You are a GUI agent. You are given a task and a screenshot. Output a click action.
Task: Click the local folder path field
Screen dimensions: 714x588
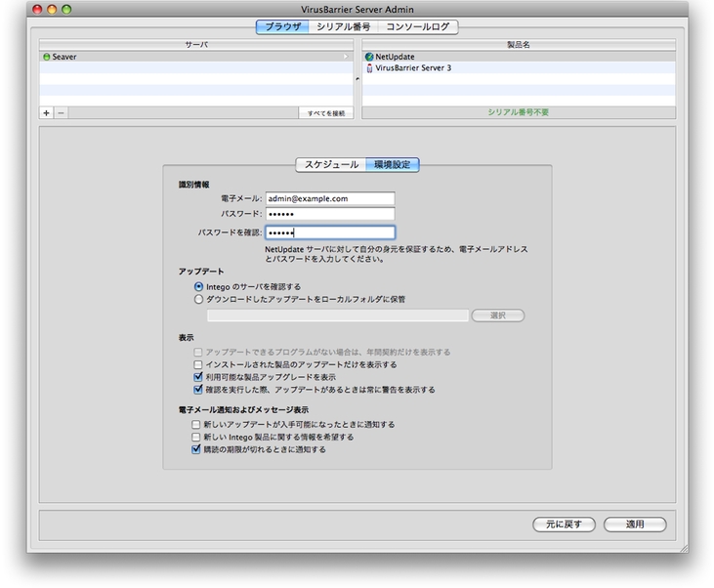click(337, 315)
